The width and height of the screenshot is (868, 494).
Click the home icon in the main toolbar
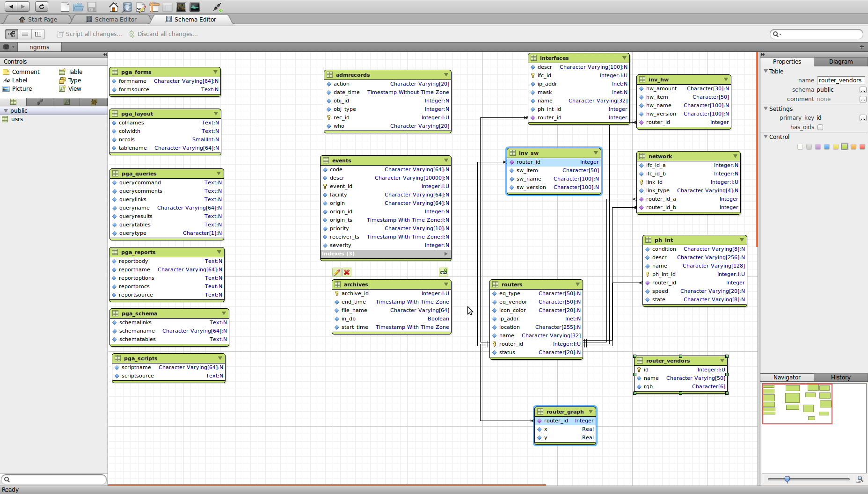tap(113, 7)
